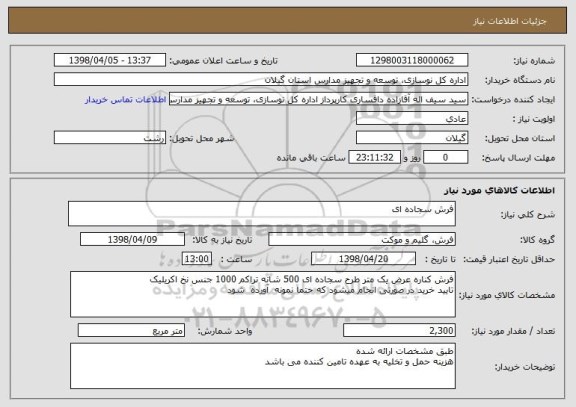The height and width of the screenshot is (407, 576).
Task: Click the label استان محل تحویل
Action: (x=520, y=138)
